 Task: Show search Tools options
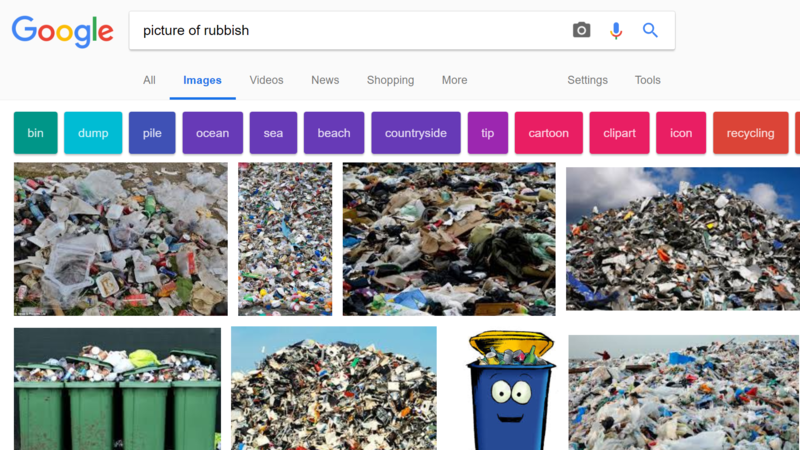[647, 80]
